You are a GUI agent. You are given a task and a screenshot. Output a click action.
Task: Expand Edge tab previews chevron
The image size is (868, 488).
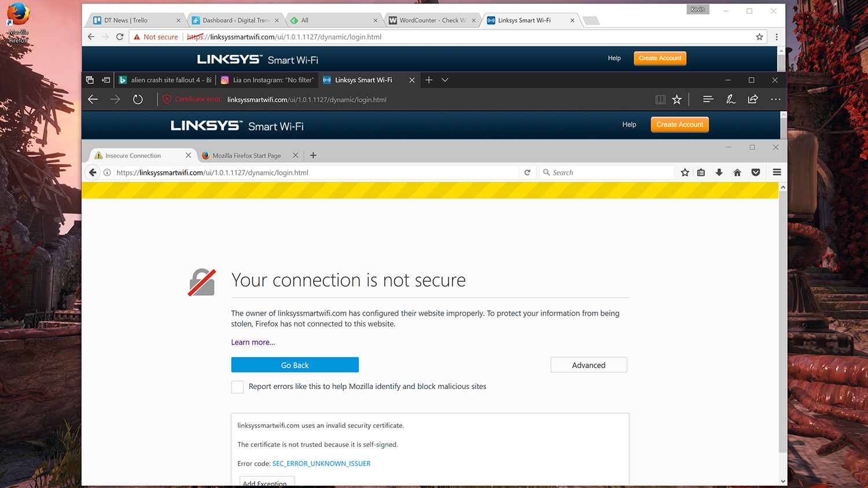pos(445,80)
